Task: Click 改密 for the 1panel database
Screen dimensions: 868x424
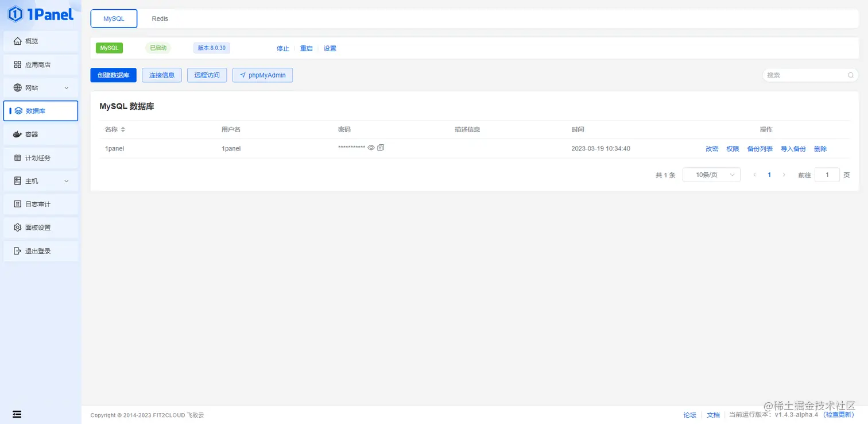Action: coord(712,149)
